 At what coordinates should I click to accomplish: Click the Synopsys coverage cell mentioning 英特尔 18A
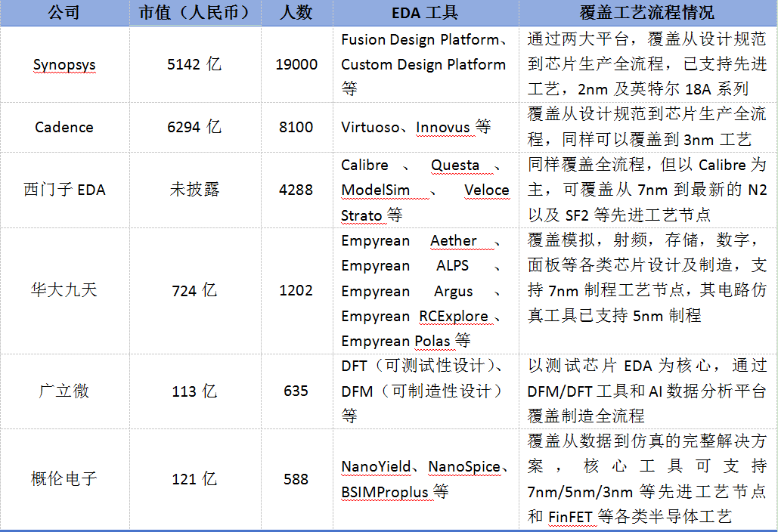click(x=648, y=64)
